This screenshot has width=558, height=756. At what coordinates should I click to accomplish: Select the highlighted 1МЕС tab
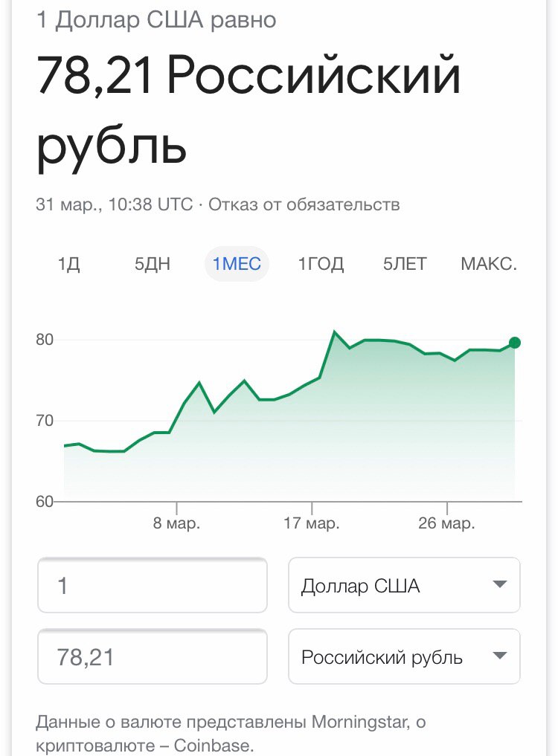tap(237, 264)
